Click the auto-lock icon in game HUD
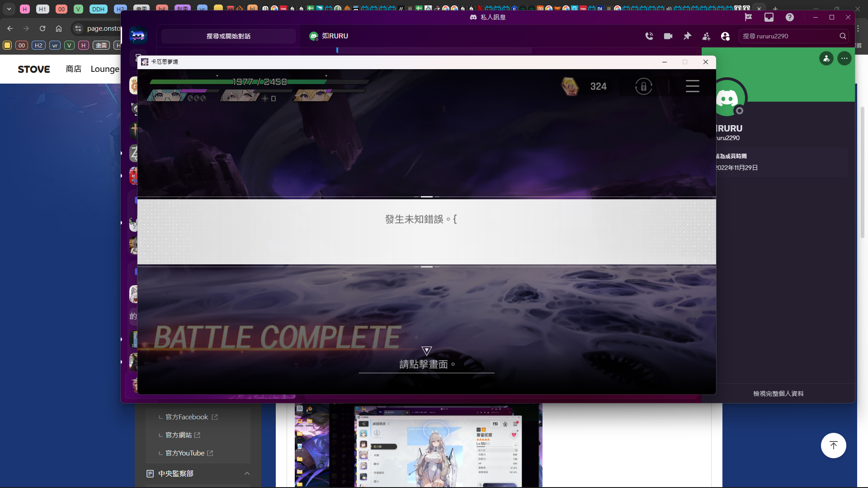Screen dimensions: 868x488 [x=643, y=86]
